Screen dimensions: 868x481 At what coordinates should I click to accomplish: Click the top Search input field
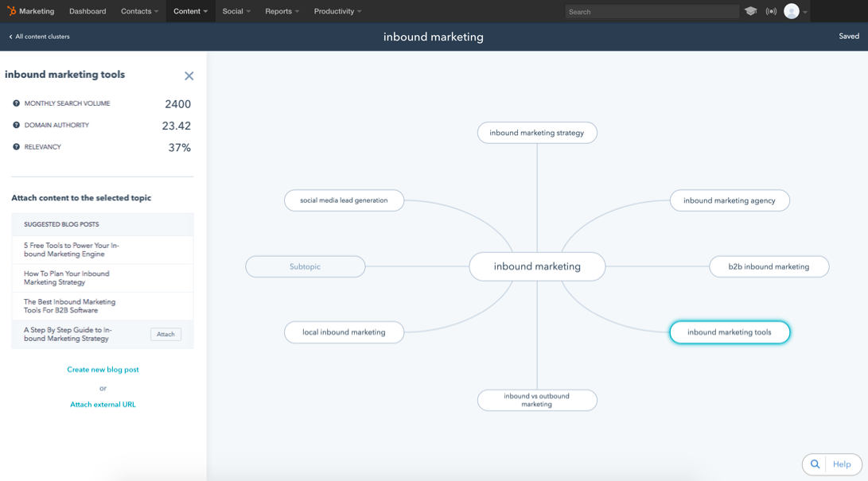(652, 12)
